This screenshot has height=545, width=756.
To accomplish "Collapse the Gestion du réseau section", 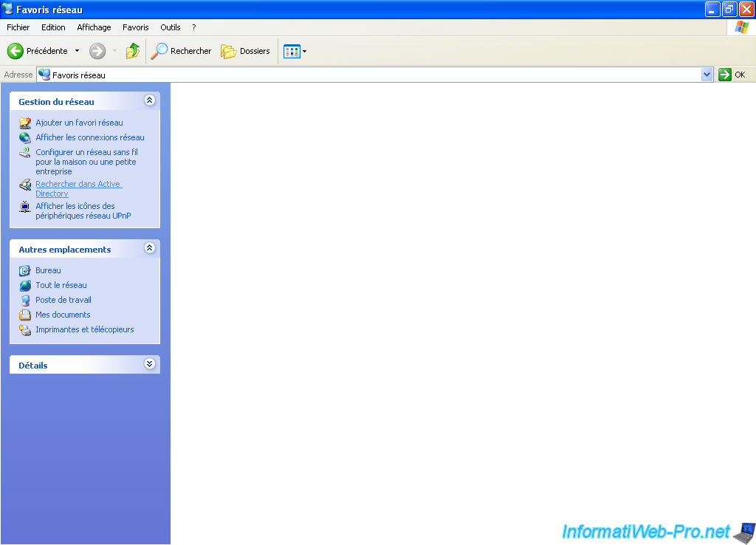I will coord(150,100).
